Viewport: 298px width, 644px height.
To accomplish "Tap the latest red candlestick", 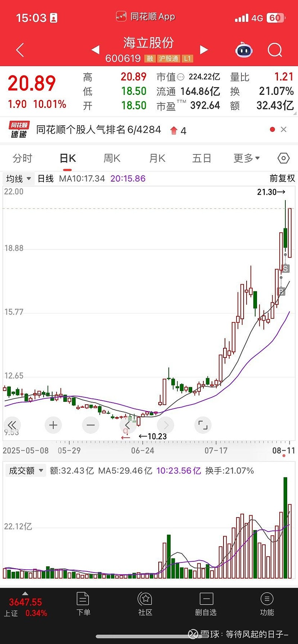I will coord(290,233).
